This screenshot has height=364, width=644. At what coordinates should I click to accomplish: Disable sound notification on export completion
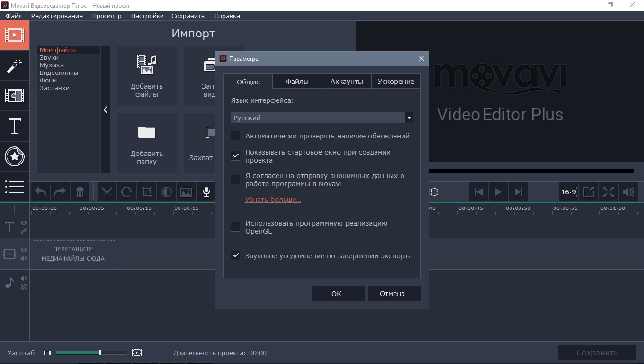235,255
